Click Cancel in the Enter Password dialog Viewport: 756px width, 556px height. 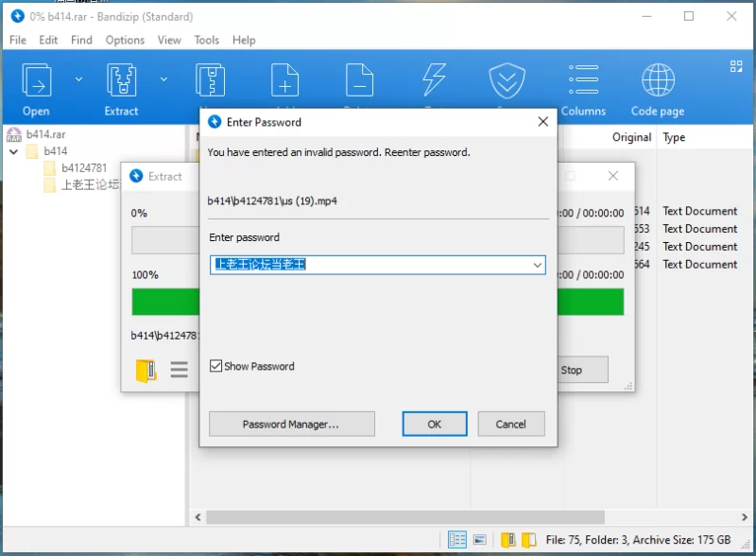(511, 424)
